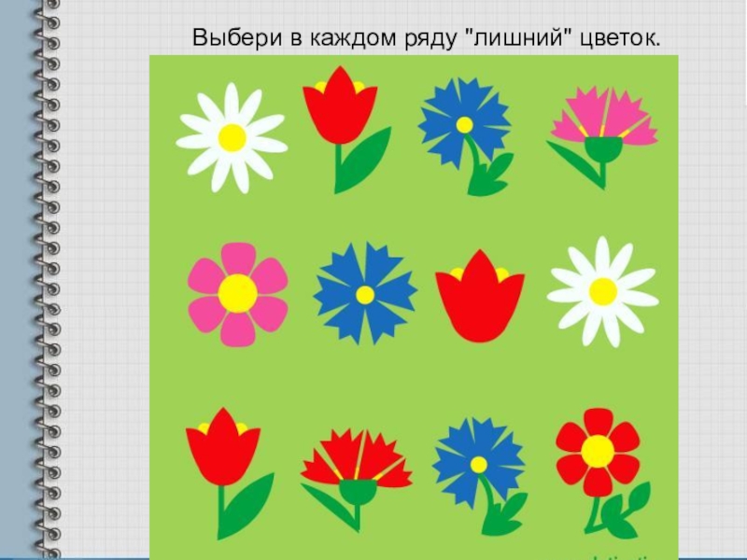The image size is (747, 560).
Task: Pick the blue cornflower in the top row
Action: (464, 126)
